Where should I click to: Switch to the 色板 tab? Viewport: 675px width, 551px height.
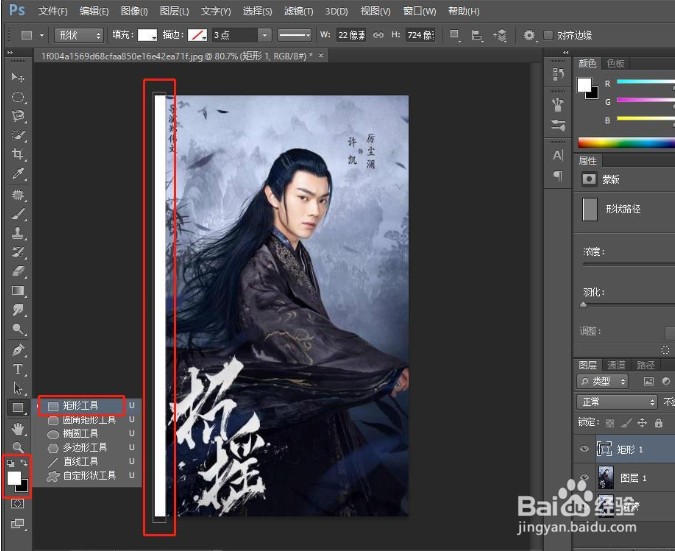(616, 64)
